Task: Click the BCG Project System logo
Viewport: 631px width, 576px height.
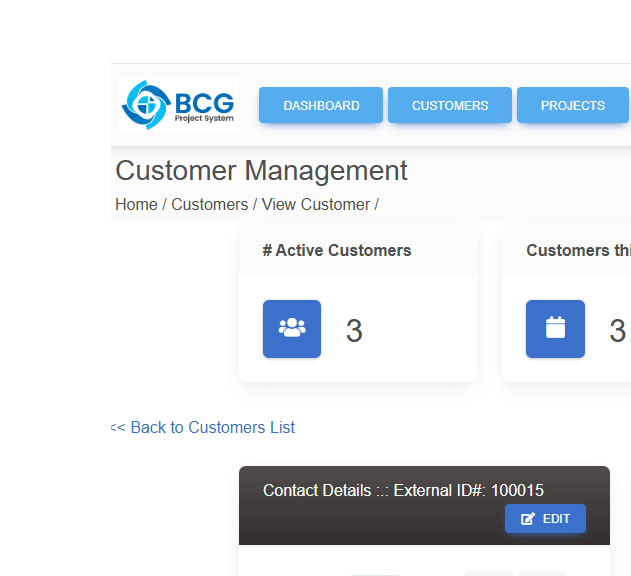Action: (179, 105)
